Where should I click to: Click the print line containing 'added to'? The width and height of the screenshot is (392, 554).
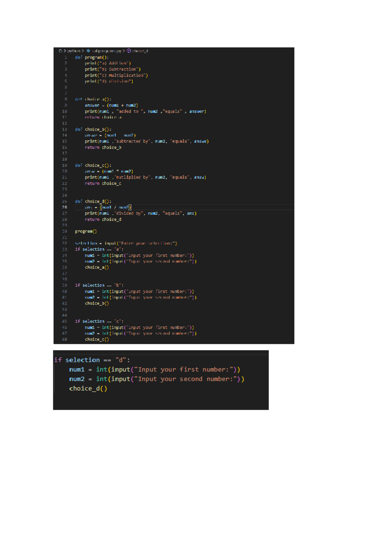pyautogui.click(x=145, y=111)
